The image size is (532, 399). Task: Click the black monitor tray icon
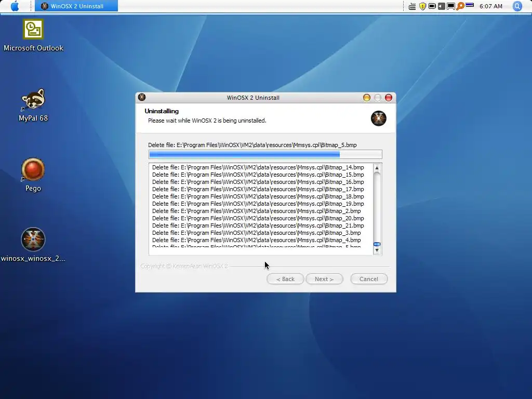point(450,6)
